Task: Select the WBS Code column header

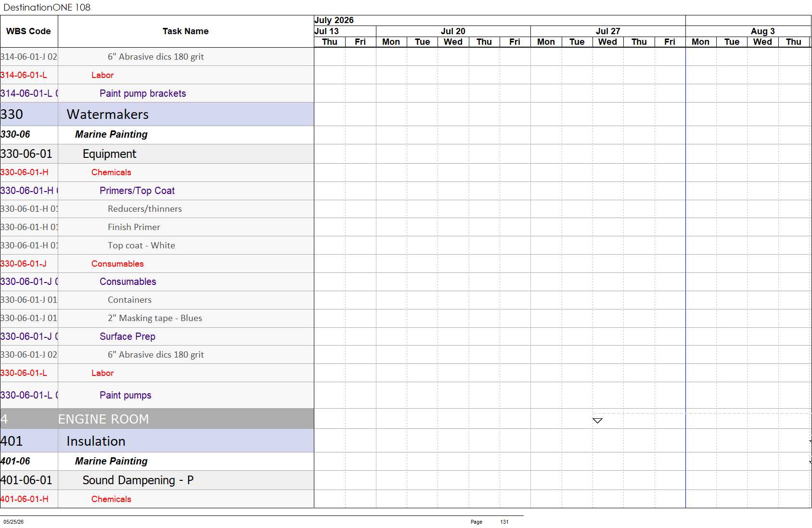Action: click(28, 31)
